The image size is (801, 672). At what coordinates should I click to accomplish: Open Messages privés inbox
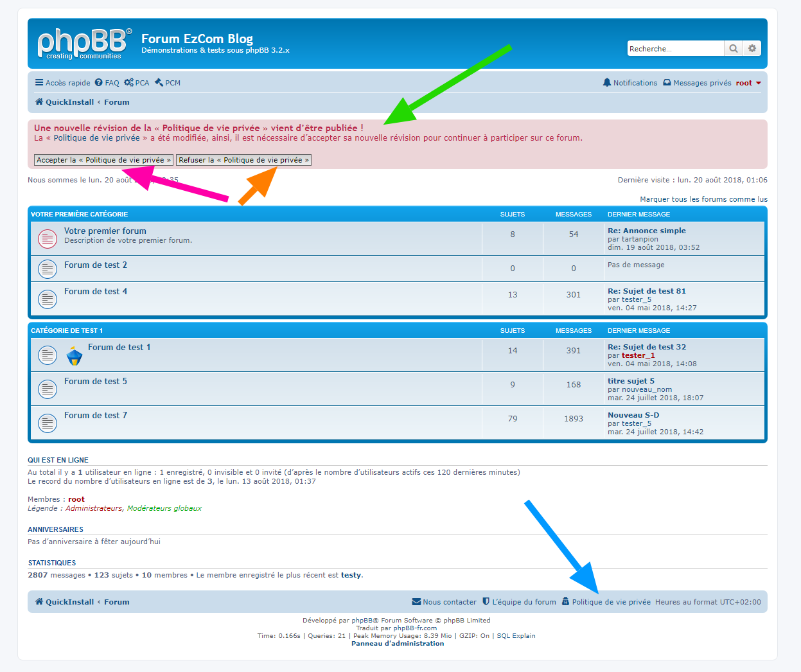pos(697,83)
